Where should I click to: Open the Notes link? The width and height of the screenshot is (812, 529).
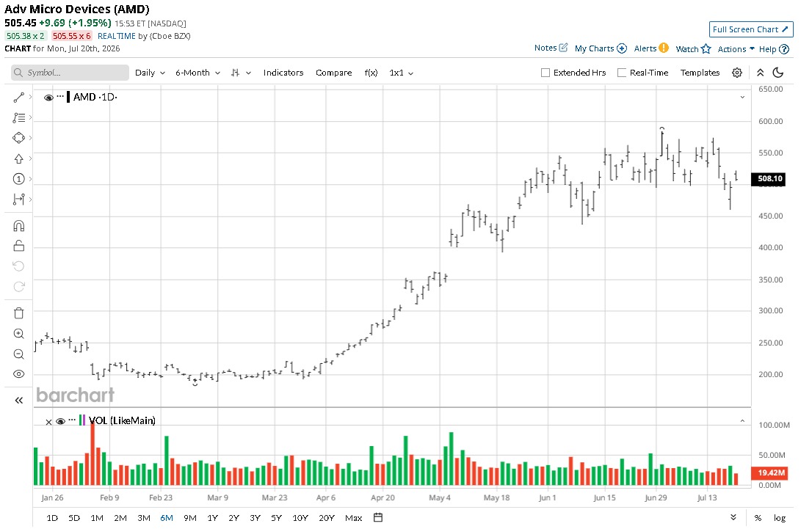click(x=545, y=48)
